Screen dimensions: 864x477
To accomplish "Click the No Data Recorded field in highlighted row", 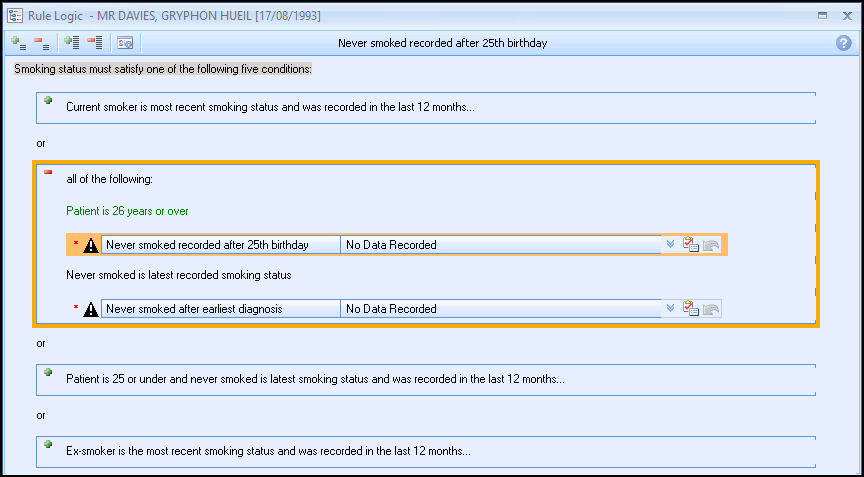I will tap(500, 245).
